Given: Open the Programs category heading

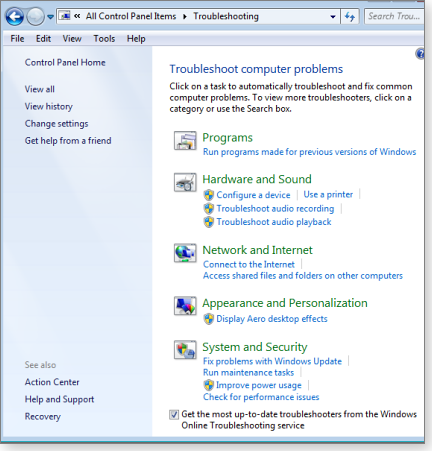Looking at the screenshot, I should coord(228,138).
